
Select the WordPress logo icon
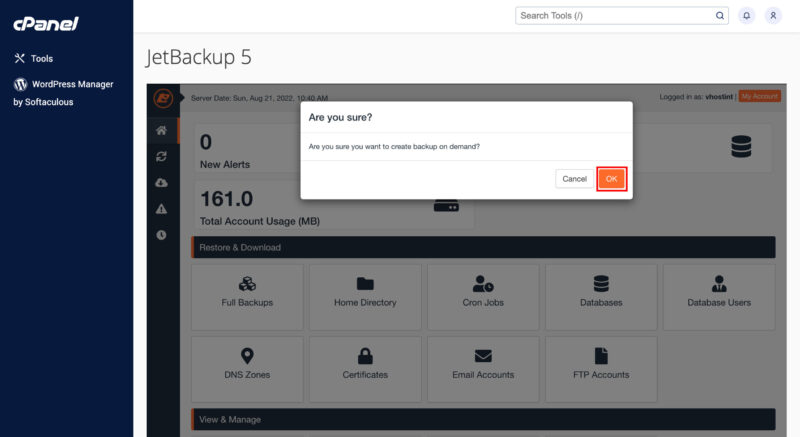(20, 84)
